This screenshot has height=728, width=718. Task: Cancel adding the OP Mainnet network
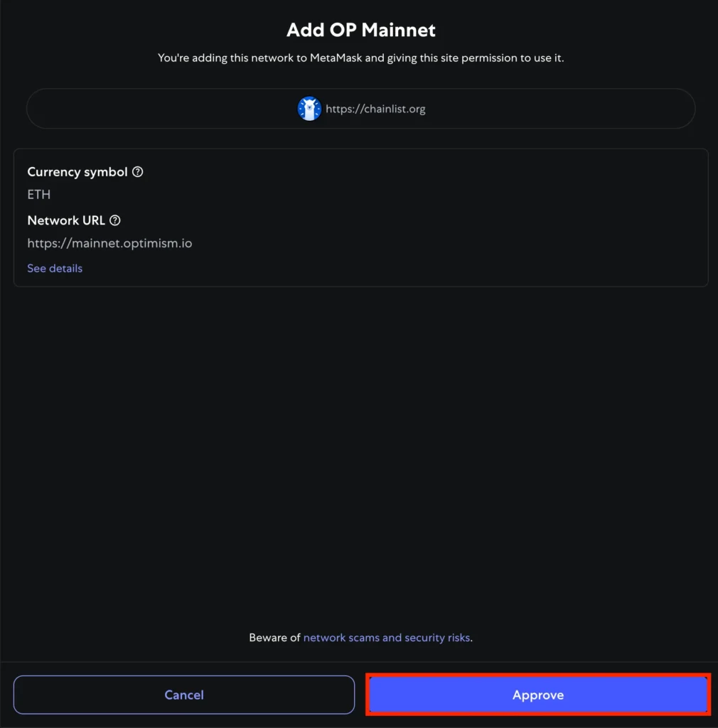point(184,695)
